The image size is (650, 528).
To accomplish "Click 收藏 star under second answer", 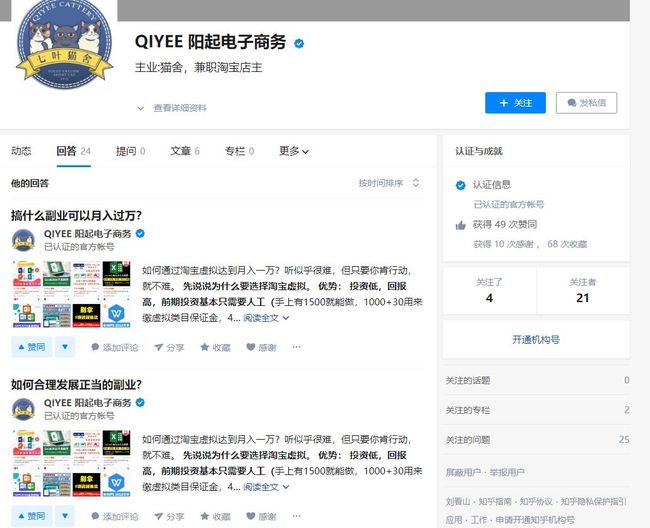I will pyautogui.click(x=215, y=516).
